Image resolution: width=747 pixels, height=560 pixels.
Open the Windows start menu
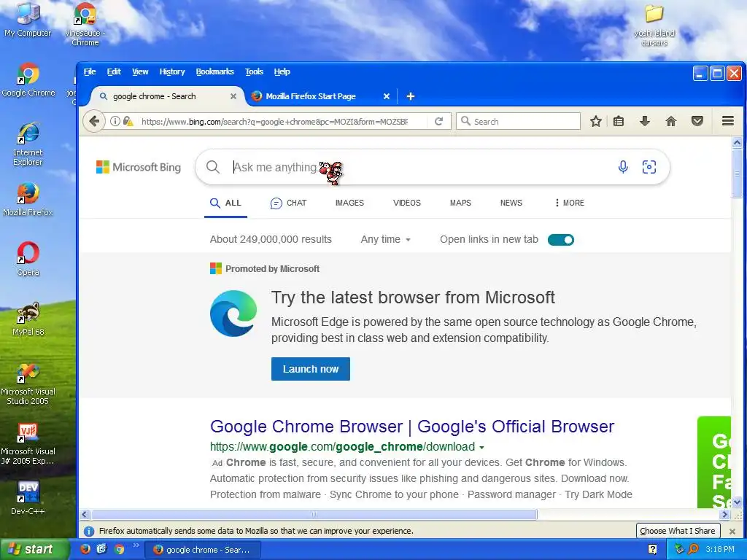click(x=34, y=550)
